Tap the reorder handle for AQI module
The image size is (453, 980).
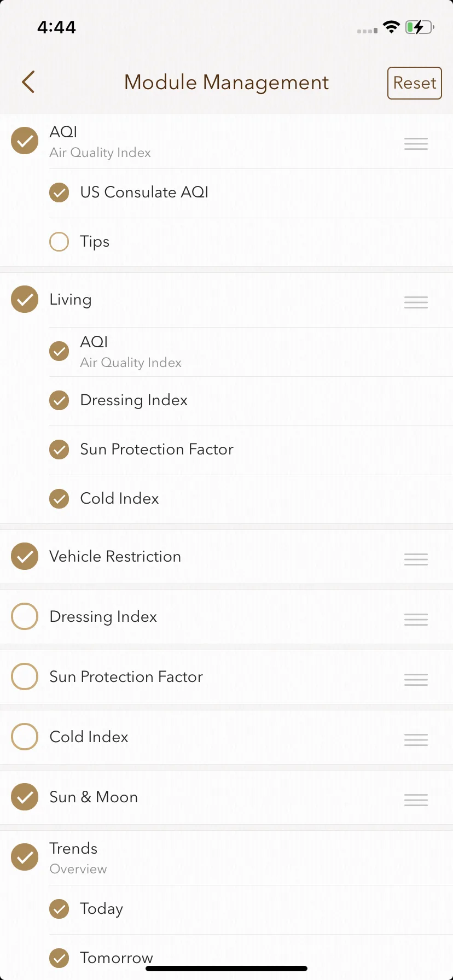coord(416,144)
